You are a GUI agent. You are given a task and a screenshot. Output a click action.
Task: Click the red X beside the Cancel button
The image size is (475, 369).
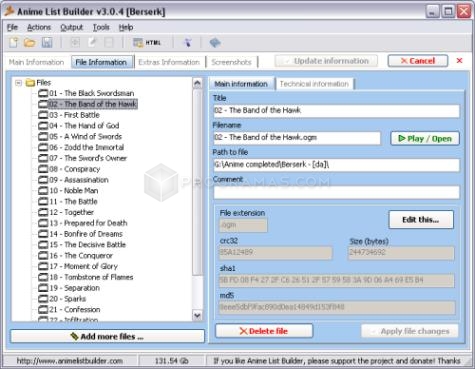459,61
